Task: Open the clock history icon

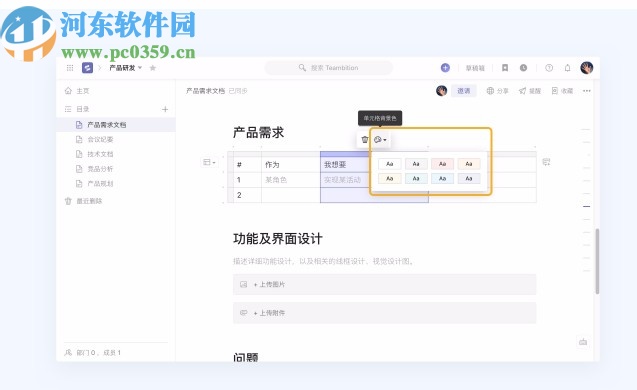Action: tap(523, 68)
